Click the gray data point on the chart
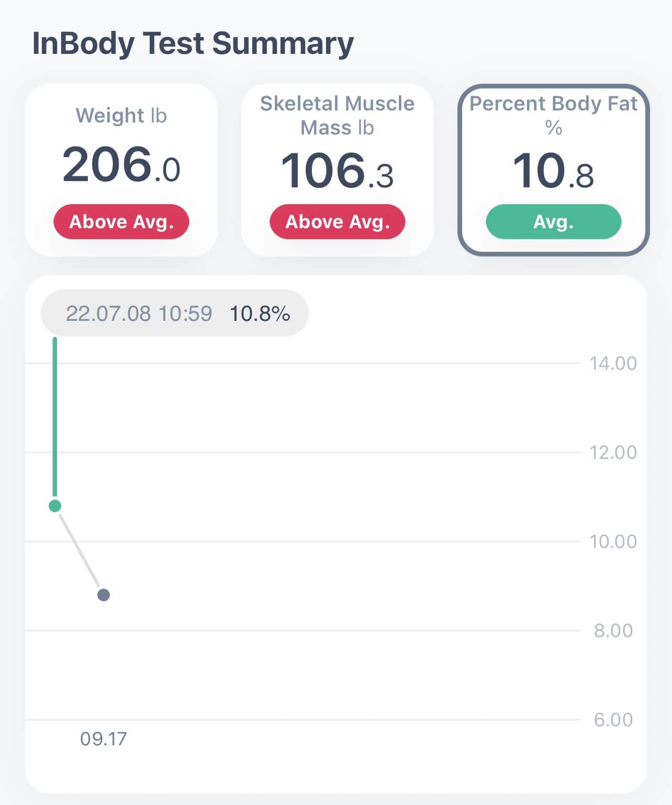 (103, 594)
